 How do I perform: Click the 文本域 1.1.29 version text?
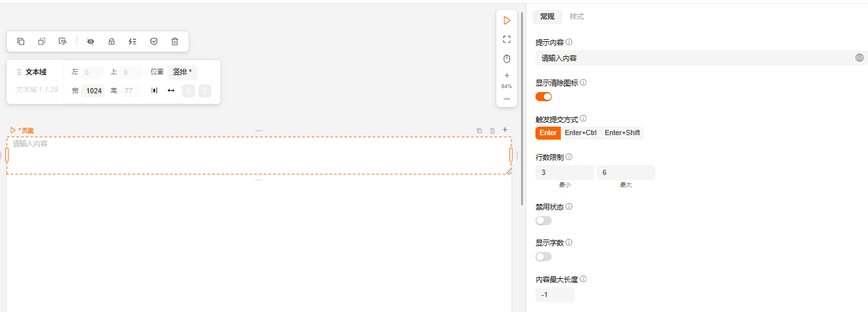click(37, 89)
